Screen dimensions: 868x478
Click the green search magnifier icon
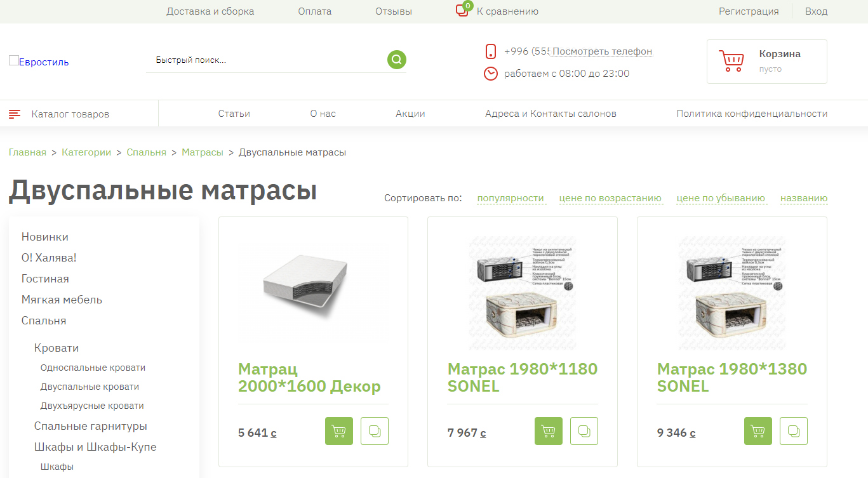tap(397, 60)
